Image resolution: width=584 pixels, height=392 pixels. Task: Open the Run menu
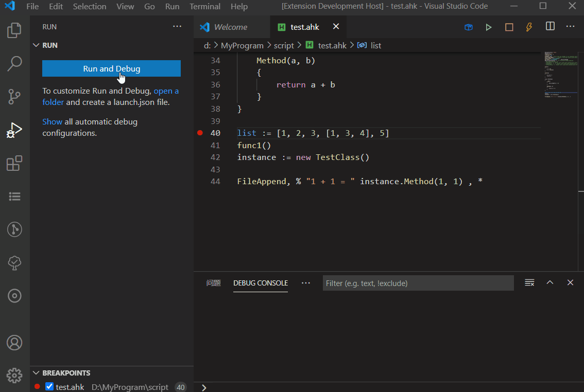point(172,6)
